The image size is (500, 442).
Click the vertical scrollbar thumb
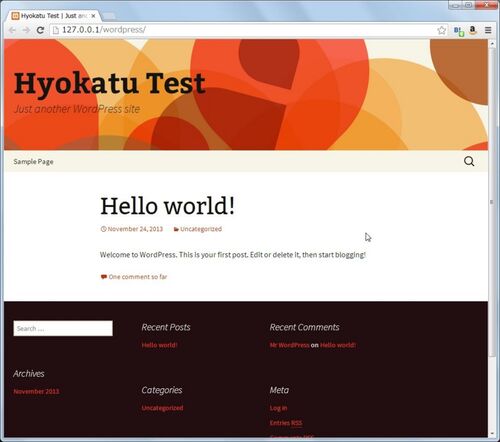click(492, 202)
